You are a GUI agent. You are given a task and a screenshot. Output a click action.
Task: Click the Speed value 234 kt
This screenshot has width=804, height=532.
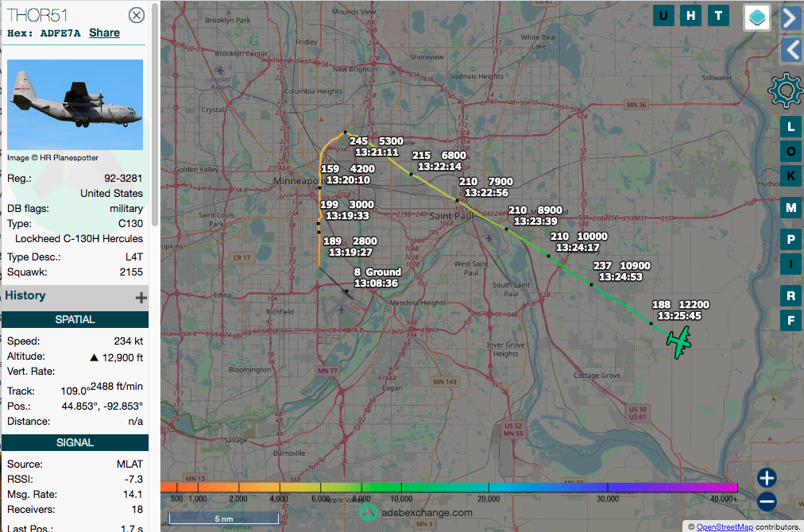point(128,341)
